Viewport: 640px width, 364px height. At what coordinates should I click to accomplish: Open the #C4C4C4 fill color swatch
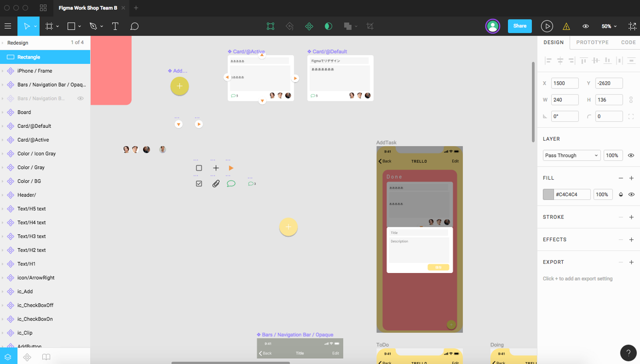(548, 194)
